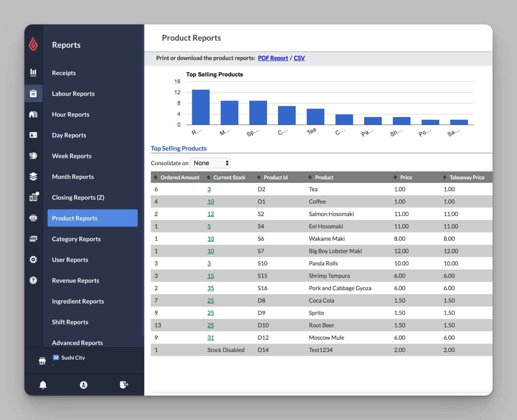Click the tallest bar in the chart
This screenshot has width=517, height=420.
click(x=201, y=107)
